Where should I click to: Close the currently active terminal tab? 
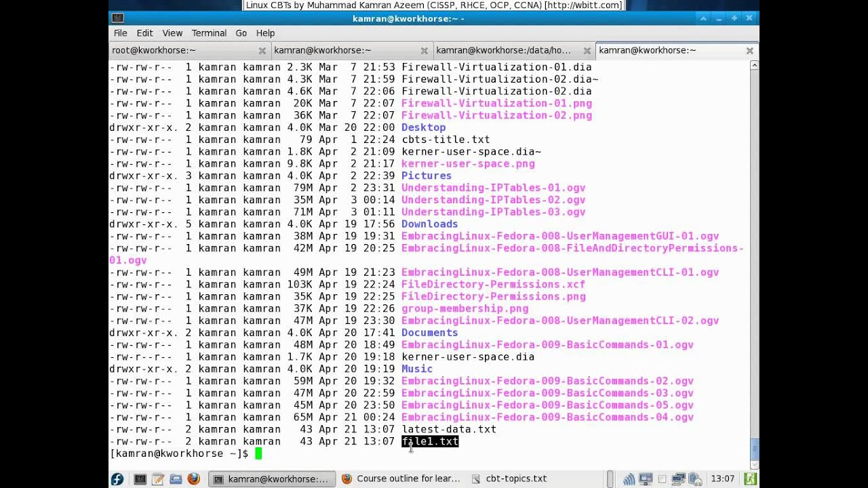(749, 51)
